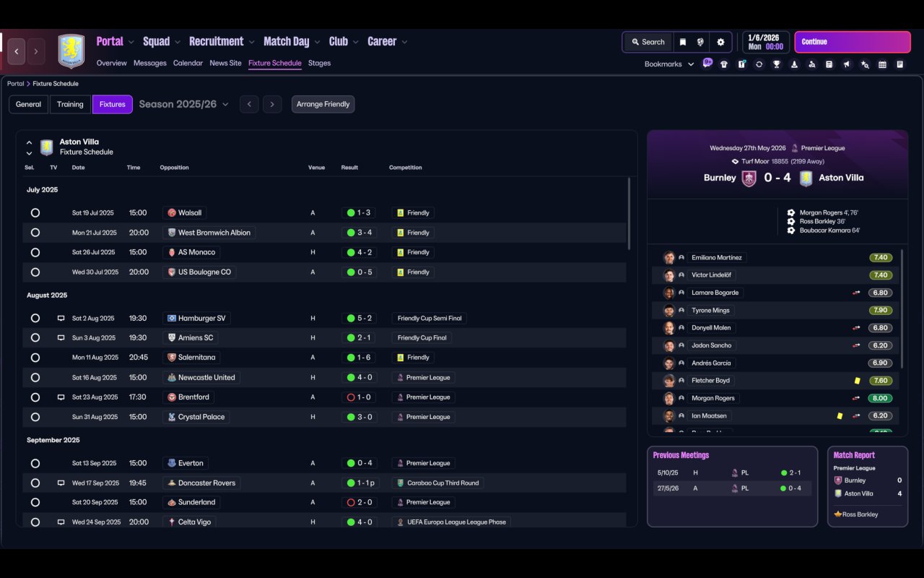Click the fixture list vertical scrollbar
This screenshot has width=924, height=578.
coord(629,214)
